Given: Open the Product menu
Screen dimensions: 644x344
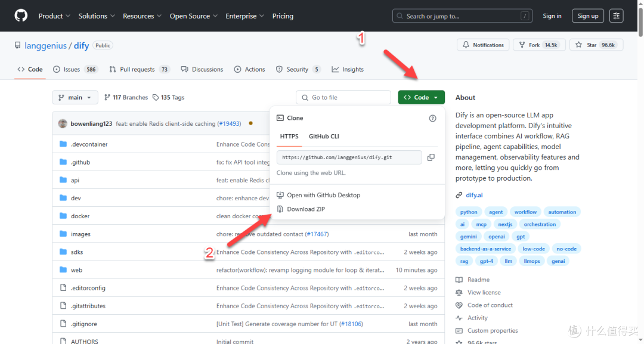Looking at the screenshot, I should tap(54, 16).
